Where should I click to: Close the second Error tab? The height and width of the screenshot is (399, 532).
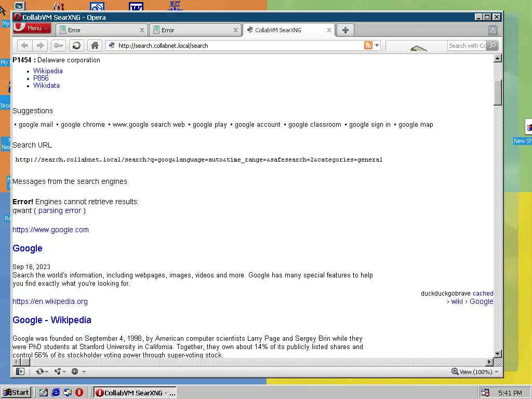[235, 30]
